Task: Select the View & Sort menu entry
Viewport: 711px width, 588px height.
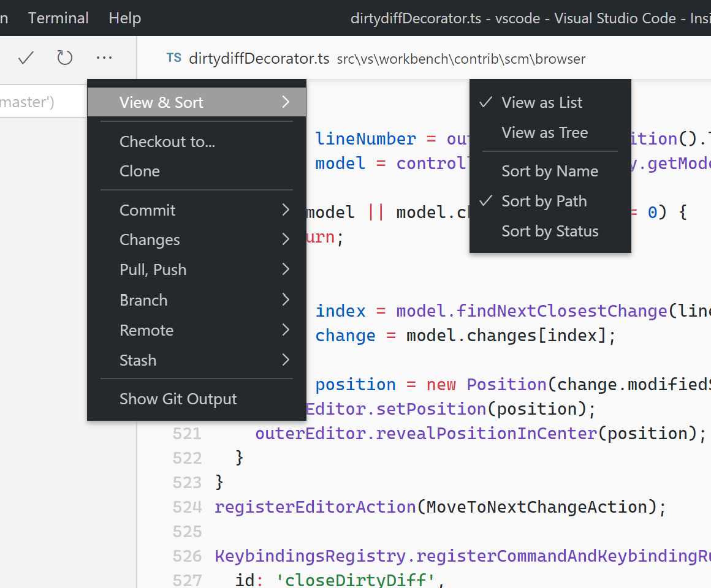Action: tap(196, 102)
